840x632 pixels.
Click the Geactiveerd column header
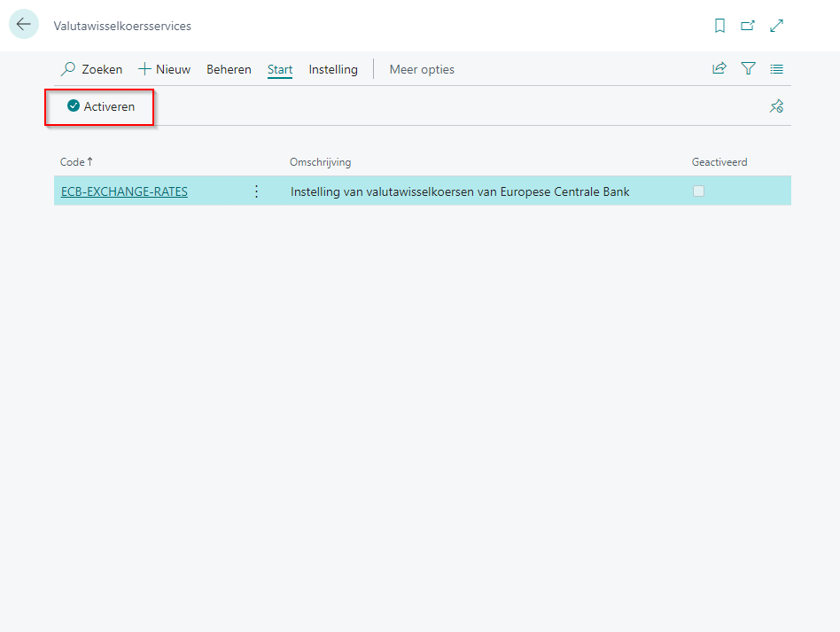tap(719, 162)
